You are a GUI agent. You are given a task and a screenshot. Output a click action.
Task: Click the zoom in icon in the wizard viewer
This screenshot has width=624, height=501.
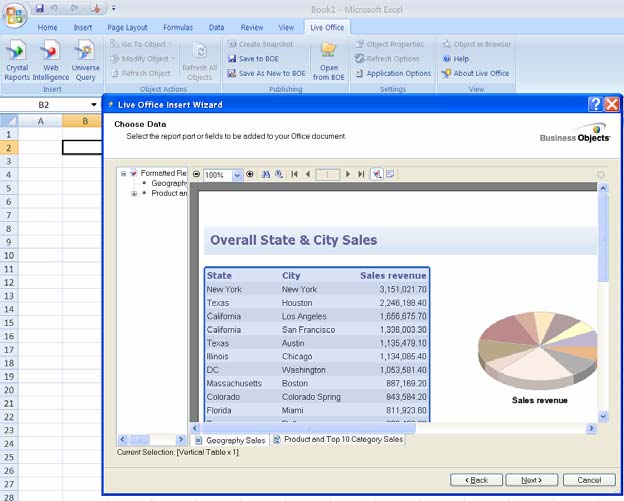click(250, 174)
